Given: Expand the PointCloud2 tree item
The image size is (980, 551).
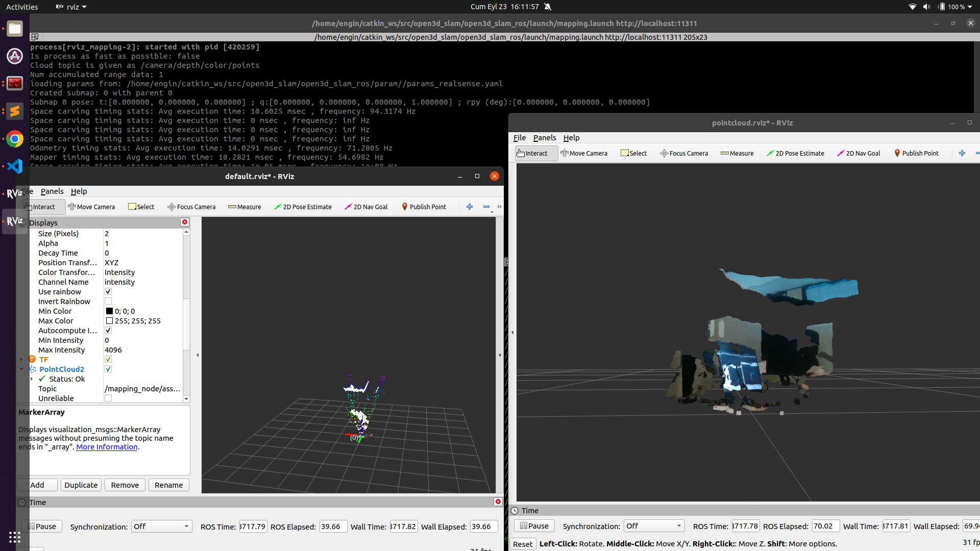Looking at the screenshot, I should tap(21, 369).
